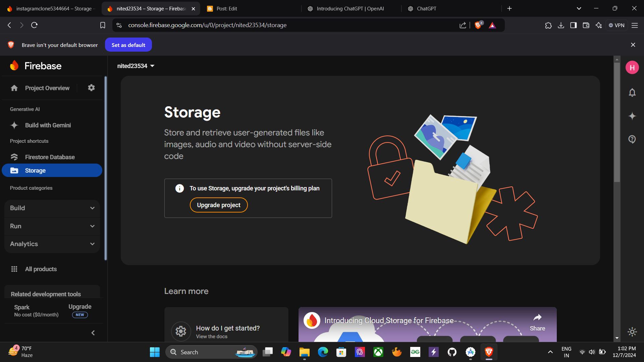Image resolution: width=644 pixels, height=362 pixels.
Task: Click the Firestore Database icon in sidebar
Action: [x=14, y=157]
